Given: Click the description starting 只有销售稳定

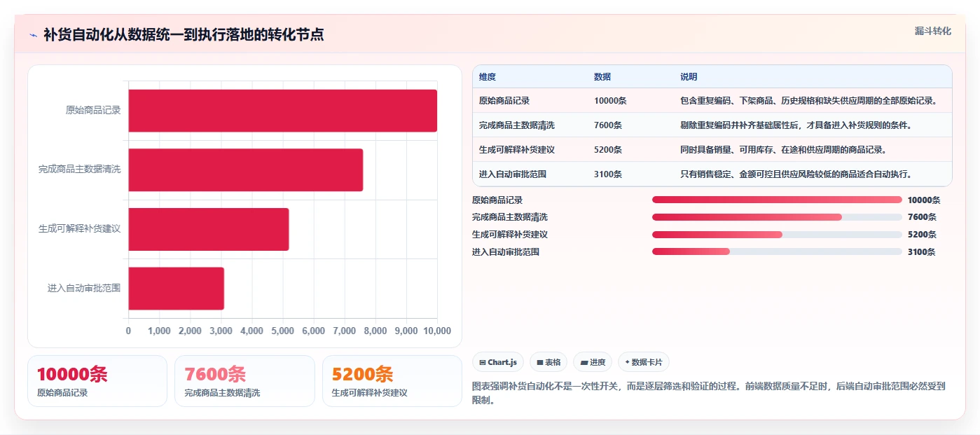Looking at the screenshot, I should [x=796, y=174].
